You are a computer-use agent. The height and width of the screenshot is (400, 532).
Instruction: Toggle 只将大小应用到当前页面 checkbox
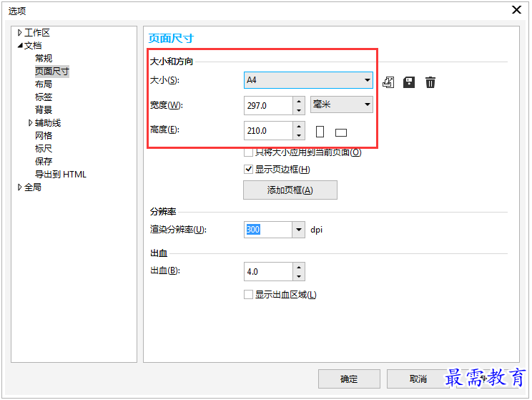tap(248, 152)
